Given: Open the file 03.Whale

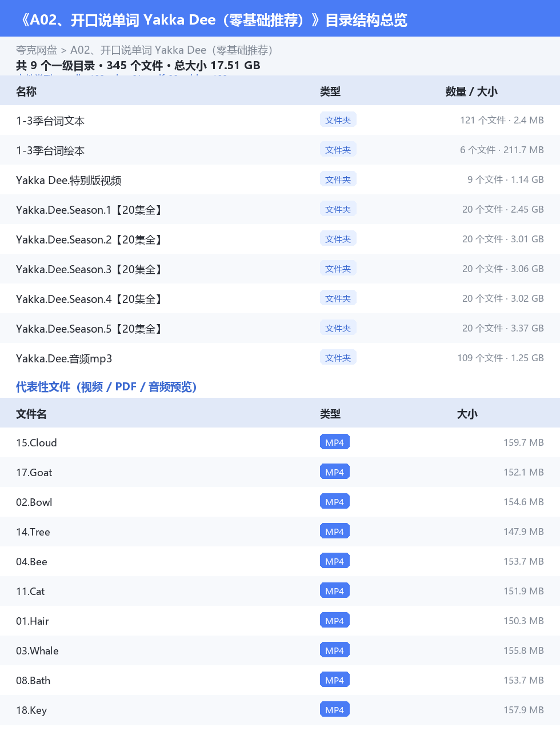Looking at the screenshot, I should click(x=37, y=651).
